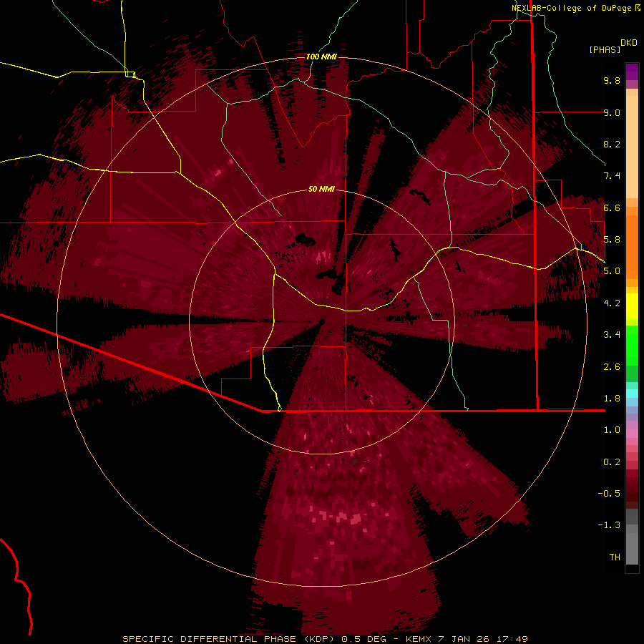Click the SPECIFIC DIFFERENTIAL PHASE caption text

(x=209, y=639)
